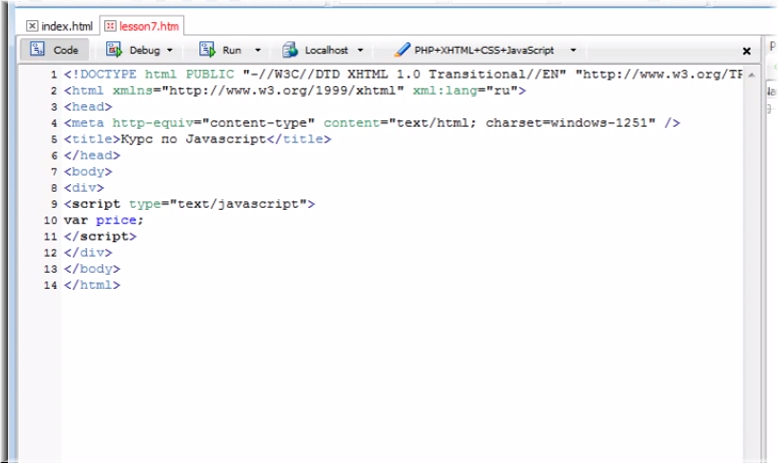Click the </html> tag on line 14
The height and width of the screenshot is (463, 778).
click(92, 285)
